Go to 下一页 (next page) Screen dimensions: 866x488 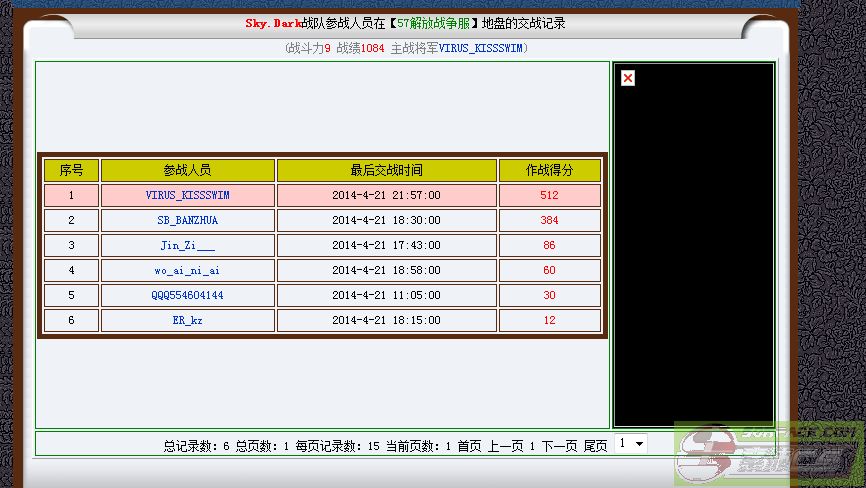[x=560, y=446]
